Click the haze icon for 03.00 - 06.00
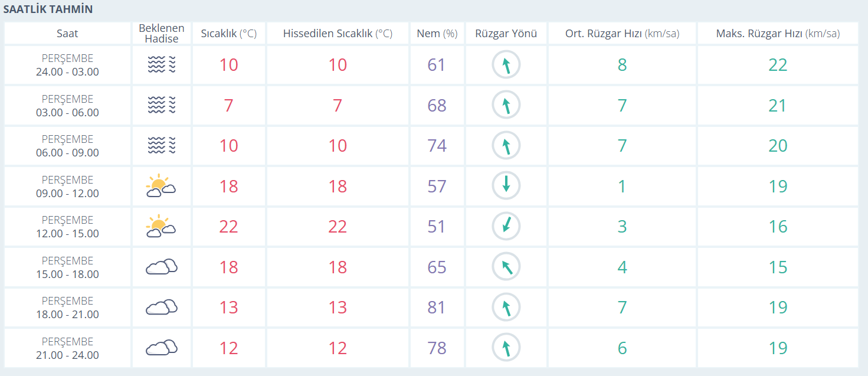This screenshot has width=868, height=376. tap(161, 106)
